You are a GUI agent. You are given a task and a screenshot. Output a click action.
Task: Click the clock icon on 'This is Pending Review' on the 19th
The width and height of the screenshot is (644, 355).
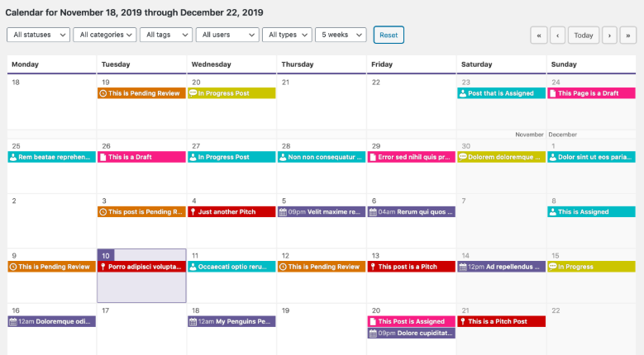(103, 93)
